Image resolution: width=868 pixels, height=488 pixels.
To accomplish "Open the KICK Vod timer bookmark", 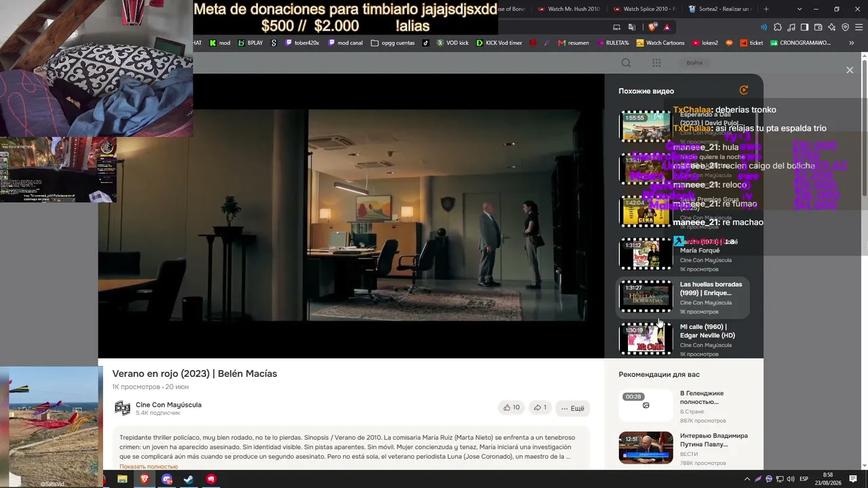I will point(499,43).
